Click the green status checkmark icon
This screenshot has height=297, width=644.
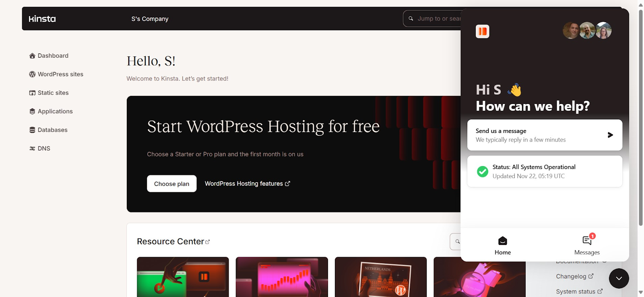(483, 171)
